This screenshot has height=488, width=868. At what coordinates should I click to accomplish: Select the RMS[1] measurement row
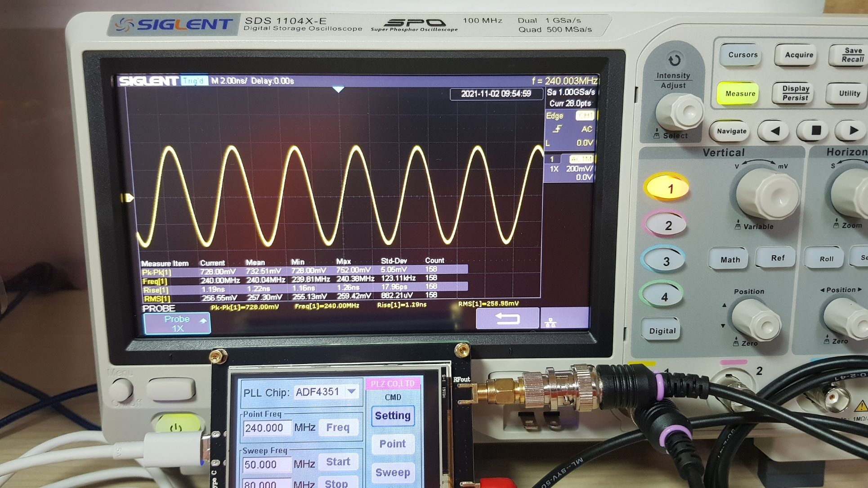(304, 297)
